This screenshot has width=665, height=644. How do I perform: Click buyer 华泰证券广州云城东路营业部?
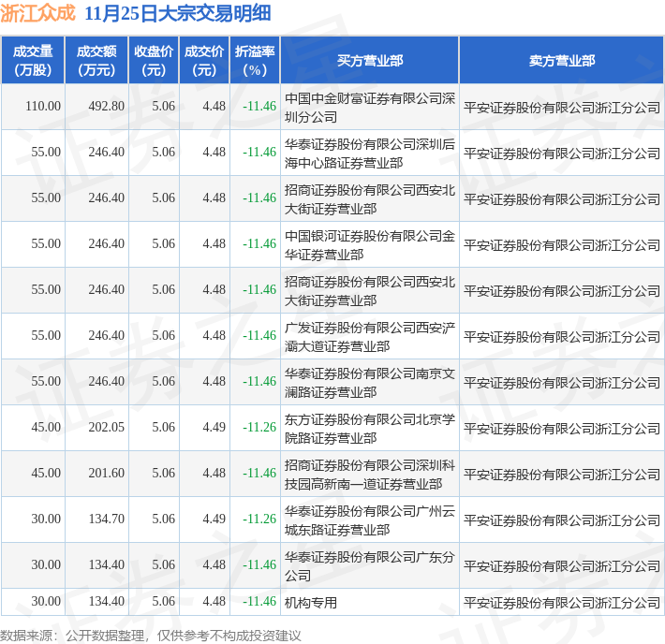tap(369, 520)
